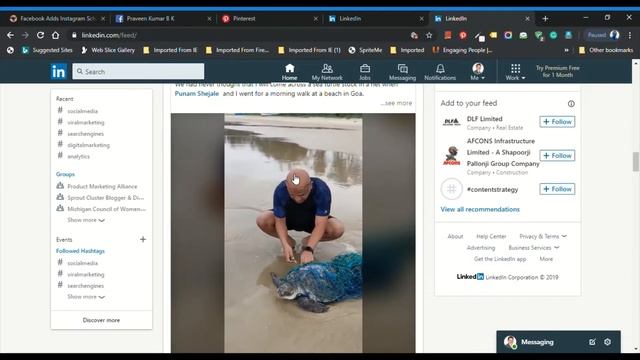This screenshot has width=640, height=360.
Task: Click the Pinterest extension icon in toolbar
Action: click(x=463, y=36)
